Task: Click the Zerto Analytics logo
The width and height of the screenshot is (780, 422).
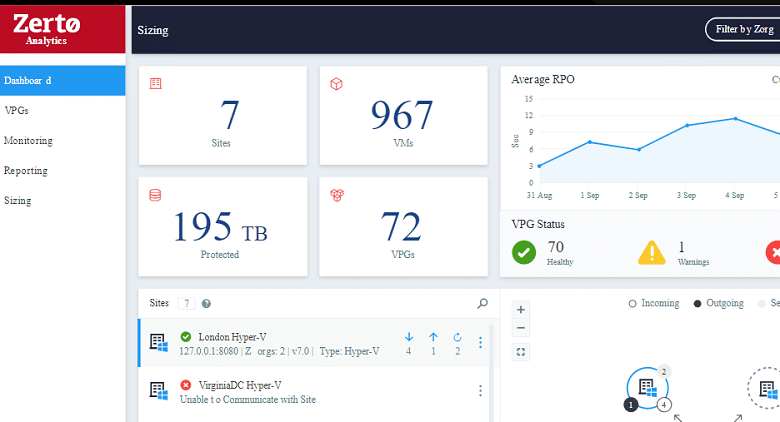Action: click(46, 30)
